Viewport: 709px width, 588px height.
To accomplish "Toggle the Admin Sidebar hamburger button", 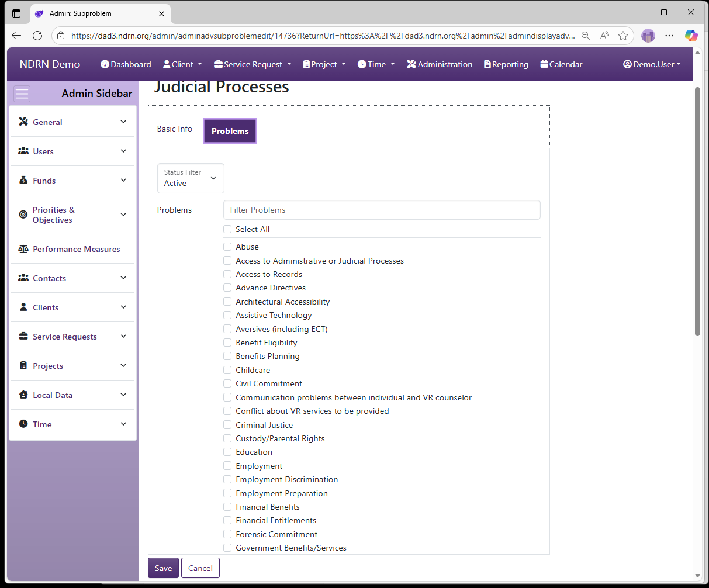I will click(22, 94).
